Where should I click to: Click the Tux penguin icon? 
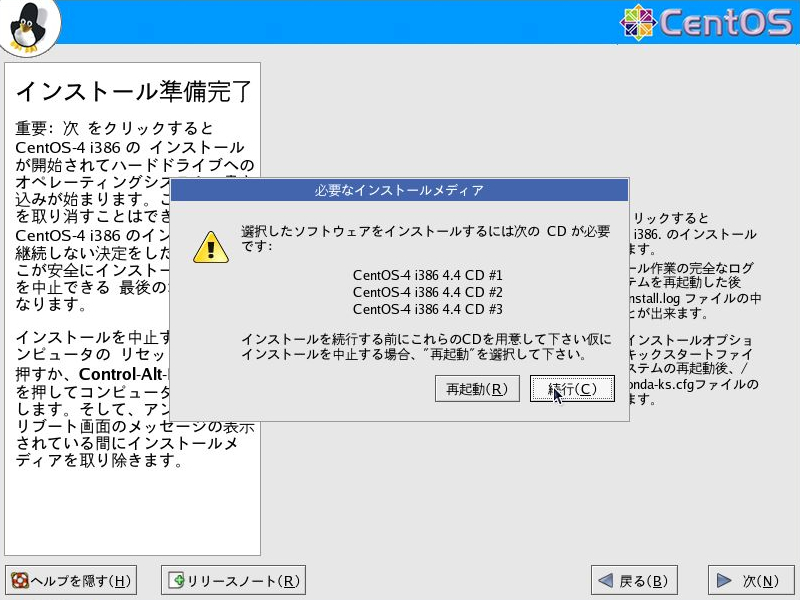coord(29,27)
